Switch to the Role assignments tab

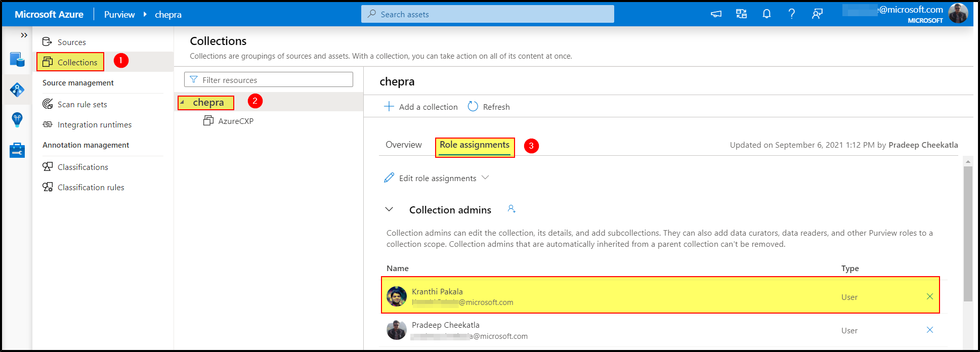(475, 145)
